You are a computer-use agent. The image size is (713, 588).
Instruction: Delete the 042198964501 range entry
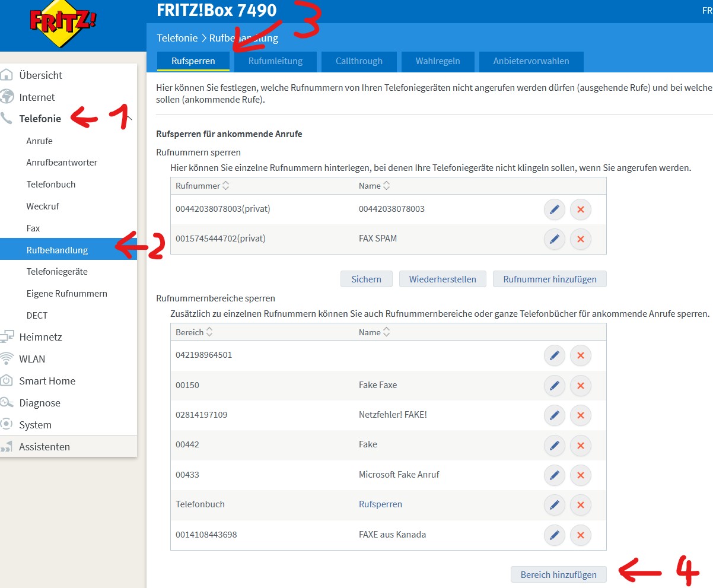581,355
